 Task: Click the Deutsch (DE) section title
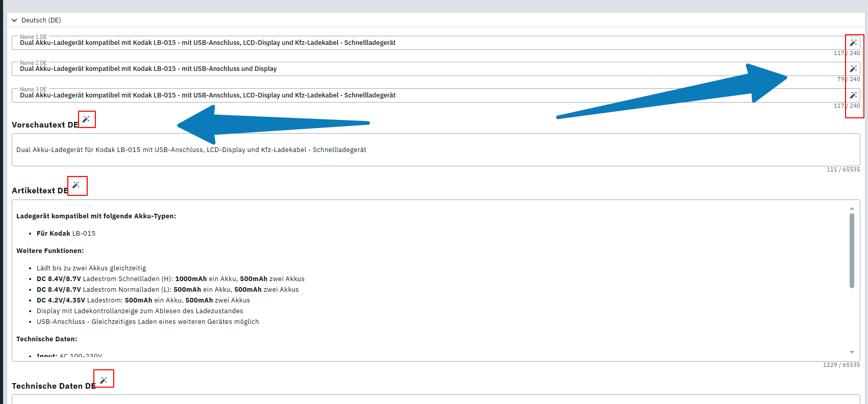coord(41,20)
